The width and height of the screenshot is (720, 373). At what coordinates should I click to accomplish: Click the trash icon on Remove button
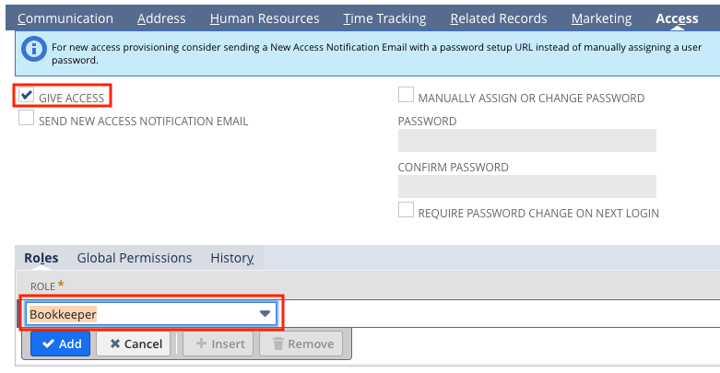pos(278,344)
